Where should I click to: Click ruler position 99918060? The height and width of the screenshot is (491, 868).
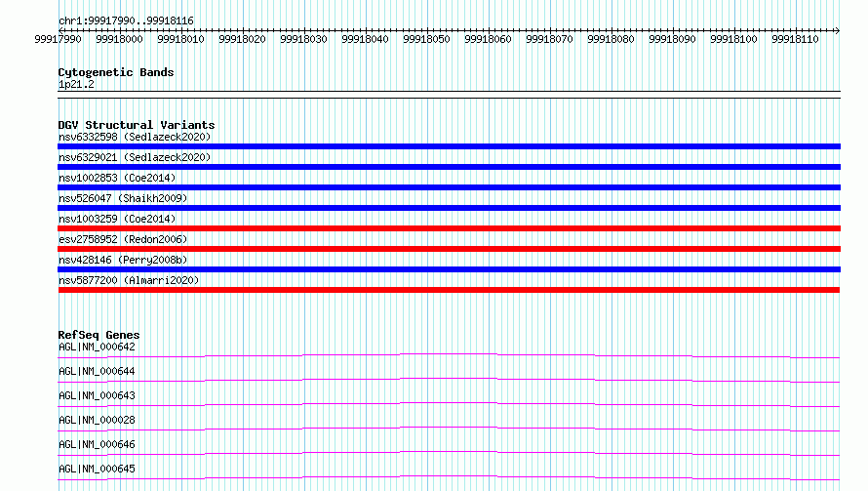488,39
